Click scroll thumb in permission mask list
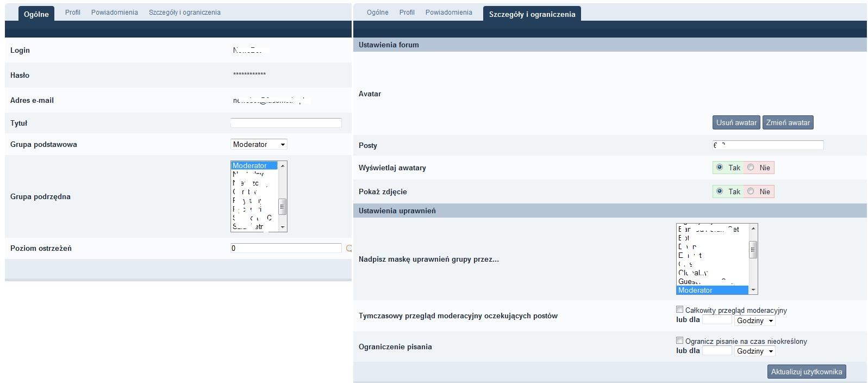The image size is (868, 383). click(753, 250)
